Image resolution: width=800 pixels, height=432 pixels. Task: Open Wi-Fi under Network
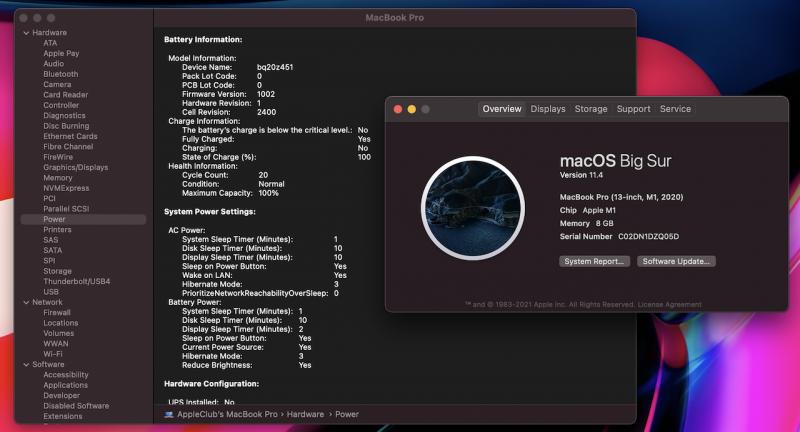tap(53, 354)
